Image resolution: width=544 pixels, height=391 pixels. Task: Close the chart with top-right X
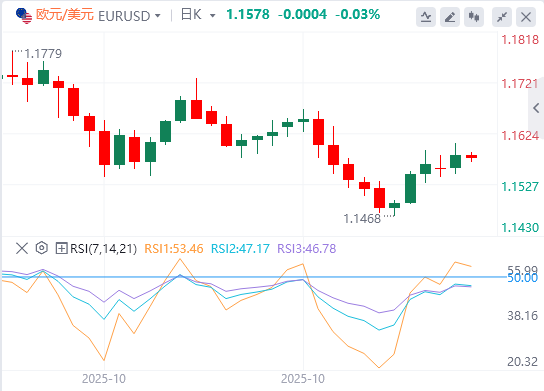[526, 17]
